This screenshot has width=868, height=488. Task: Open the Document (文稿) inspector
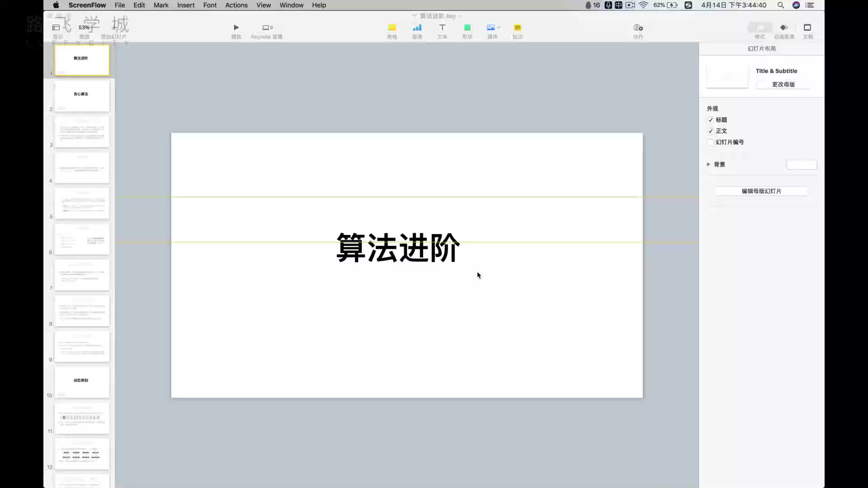pos(807,31)
